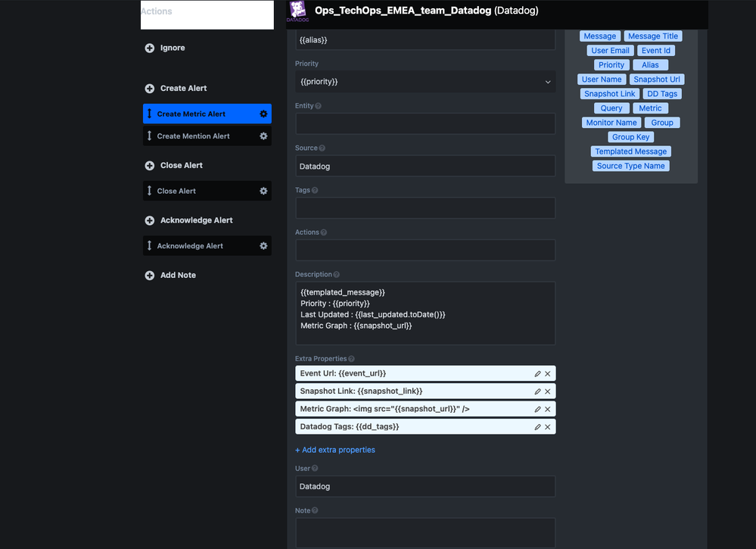
Task: Open gear settings for Create Mention Alert
Action: tap(263, 136)
